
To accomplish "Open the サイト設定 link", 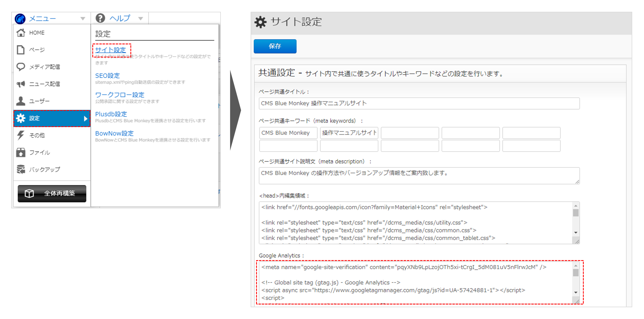I will pos(111,50).
